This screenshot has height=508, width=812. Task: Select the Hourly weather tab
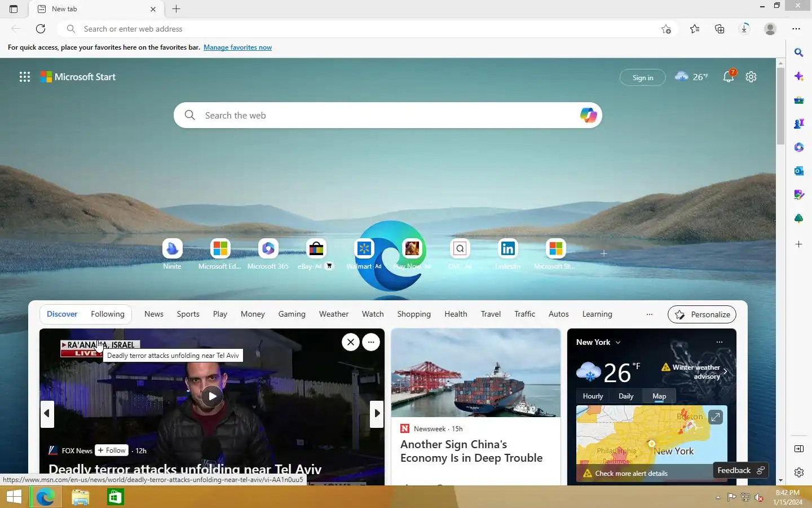[x=593, y=396]
